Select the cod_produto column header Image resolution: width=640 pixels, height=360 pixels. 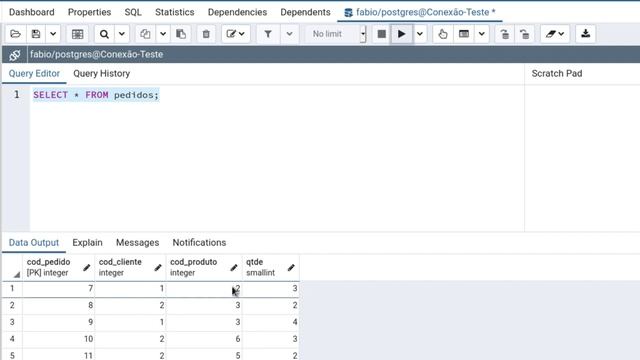204,268
